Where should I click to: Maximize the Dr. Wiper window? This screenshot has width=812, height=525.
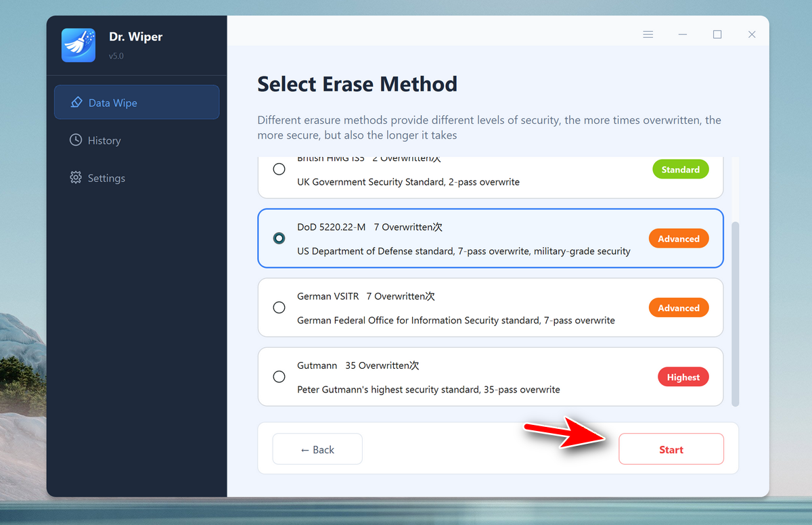[717, 35]
